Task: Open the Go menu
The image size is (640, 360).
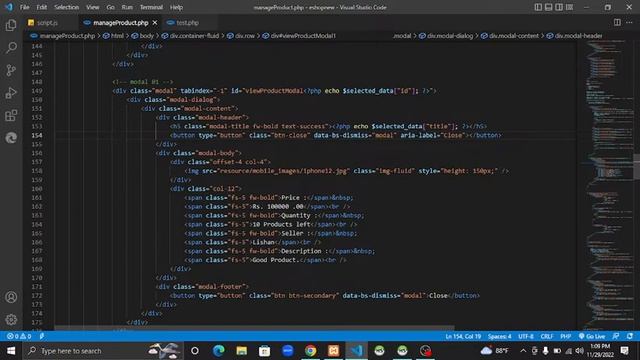Action: [x=111, y=7]
